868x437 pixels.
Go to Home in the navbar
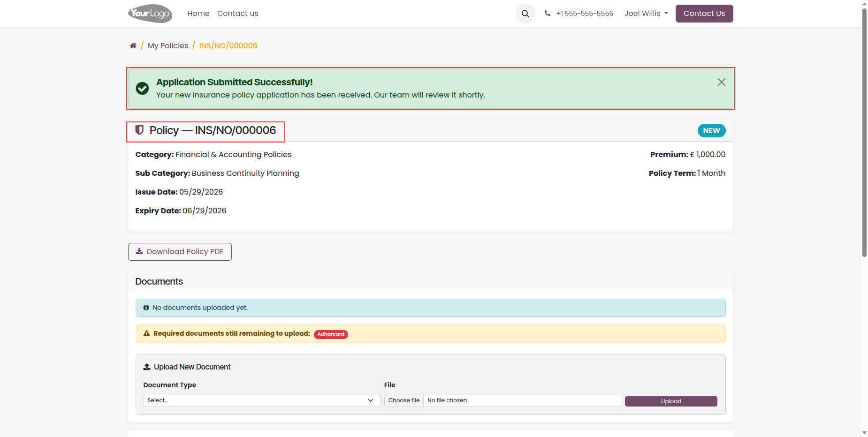point(198,14)
